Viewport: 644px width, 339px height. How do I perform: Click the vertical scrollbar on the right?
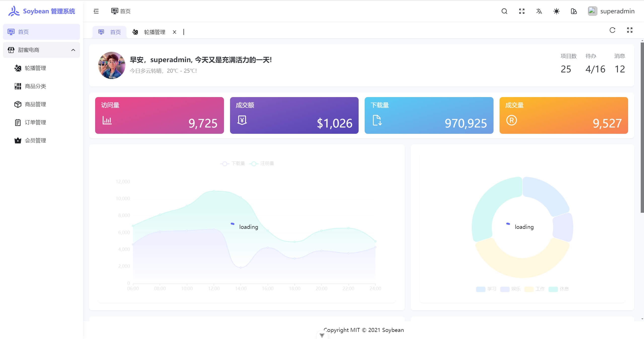coord(642,128)
